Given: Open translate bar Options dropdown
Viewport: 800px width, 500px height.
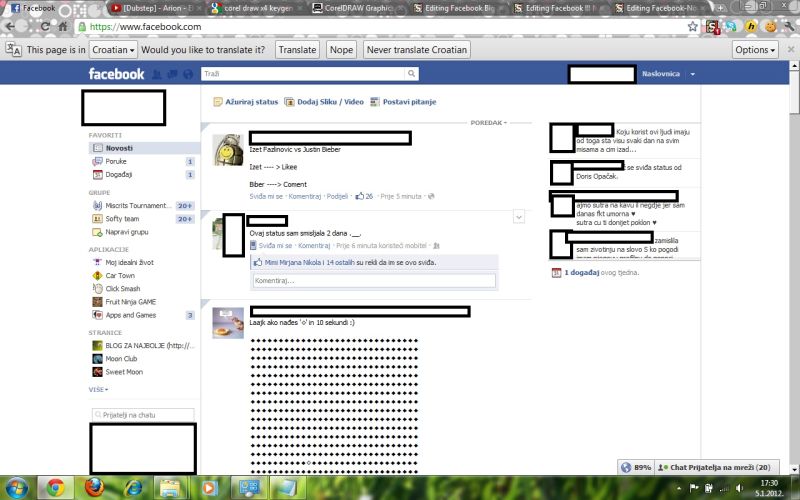Looking at the screenshot, I should (755, 50).
